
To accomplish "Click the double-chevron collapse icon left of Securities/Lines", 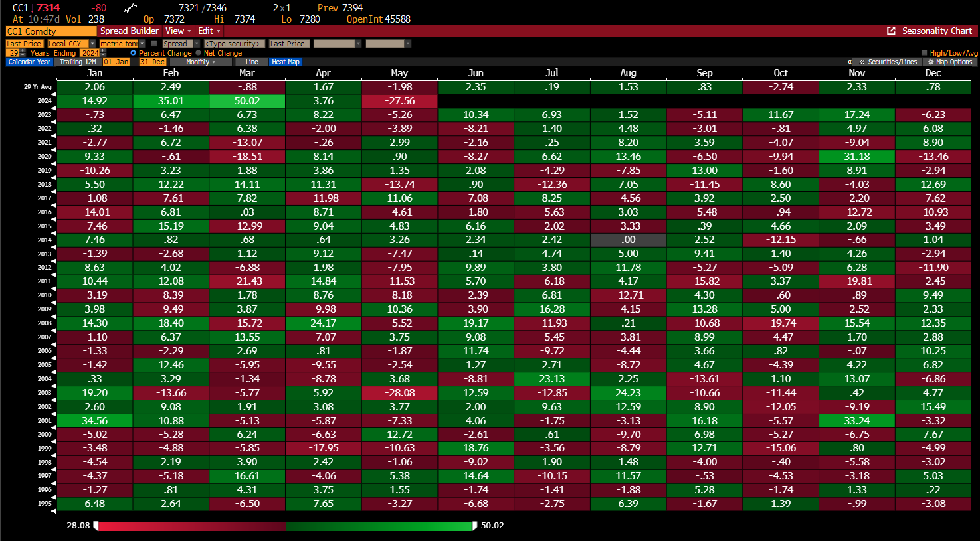I will point(849,62).
